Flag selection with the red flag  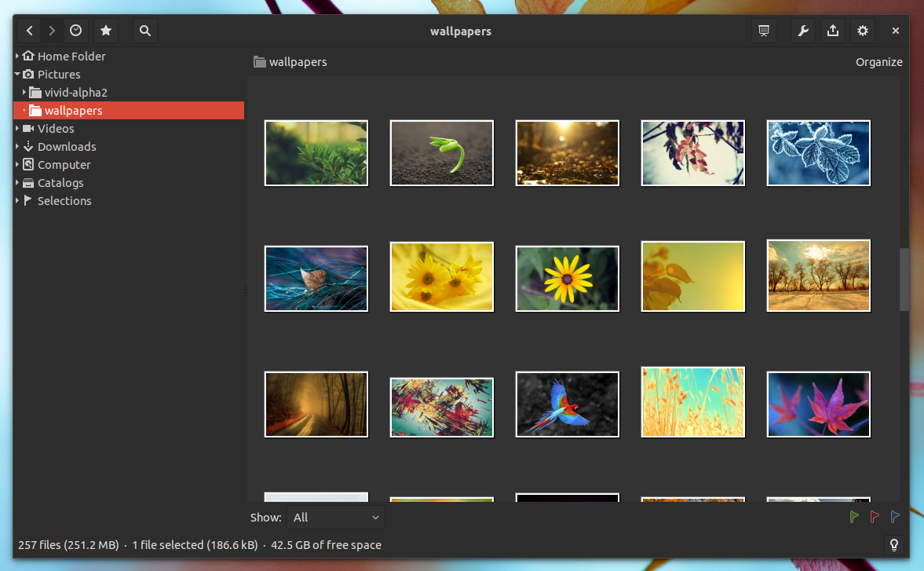[874, 517]
